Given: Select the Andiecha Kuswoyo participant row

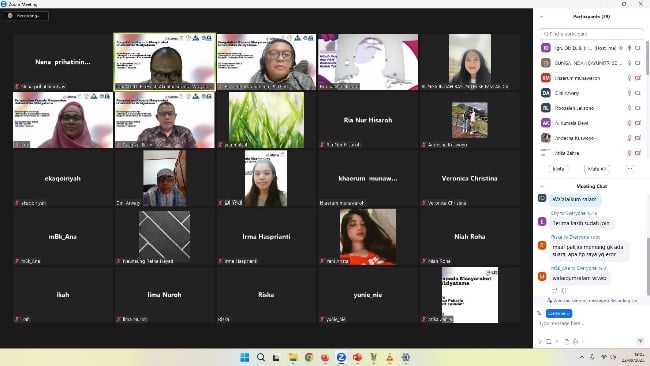Looking at the screenshot, I should [x=592, y=138].
